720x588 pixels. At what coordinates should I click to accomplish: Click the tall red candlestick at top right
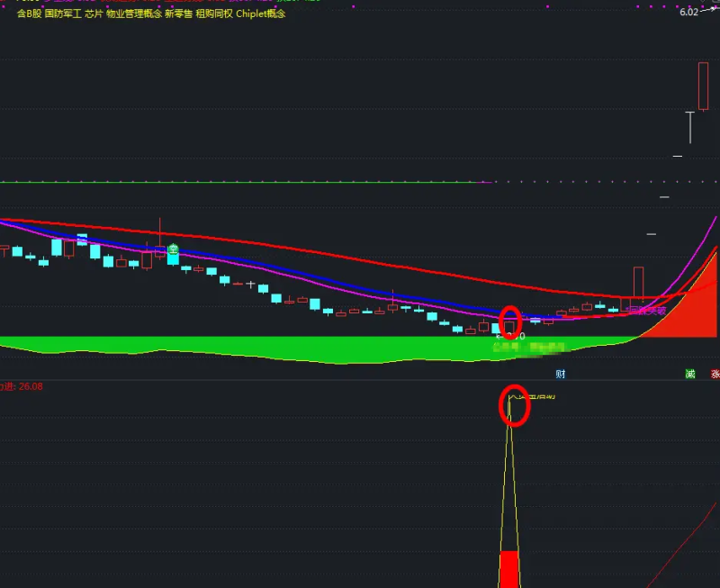tap(704, 86)
